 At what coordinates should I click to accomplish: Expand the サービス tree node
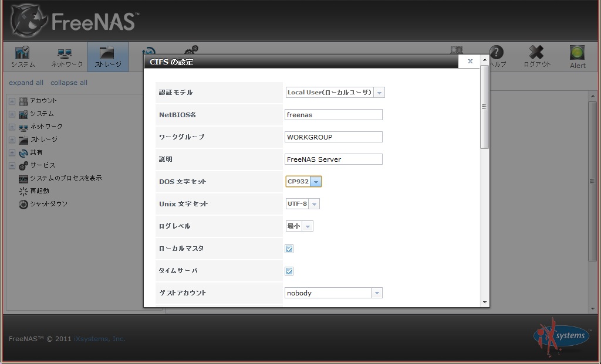[x=12, y=166]
